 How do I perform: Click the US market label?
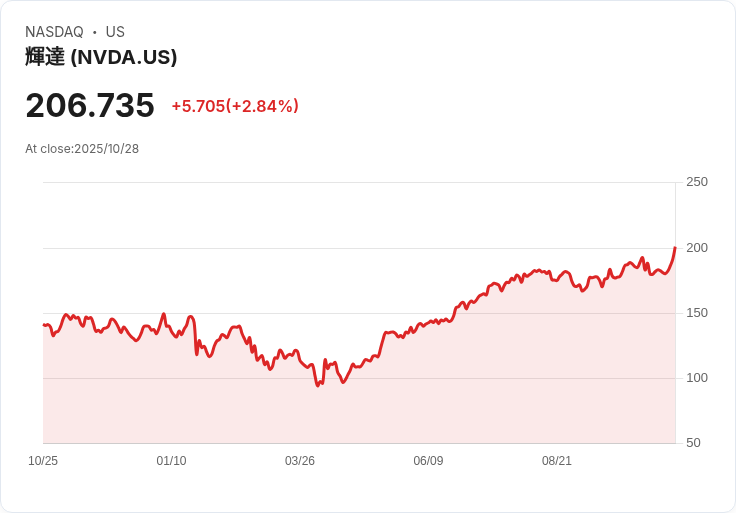[x=115, y=32]
